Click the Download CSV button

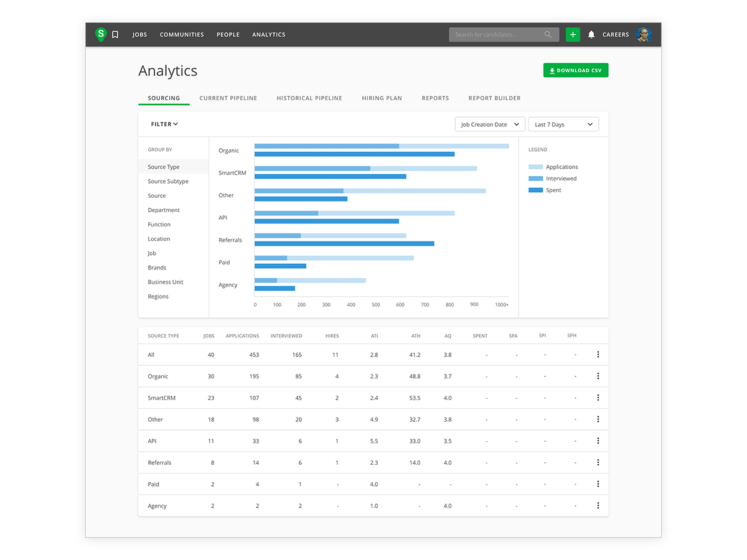[575, 70]
